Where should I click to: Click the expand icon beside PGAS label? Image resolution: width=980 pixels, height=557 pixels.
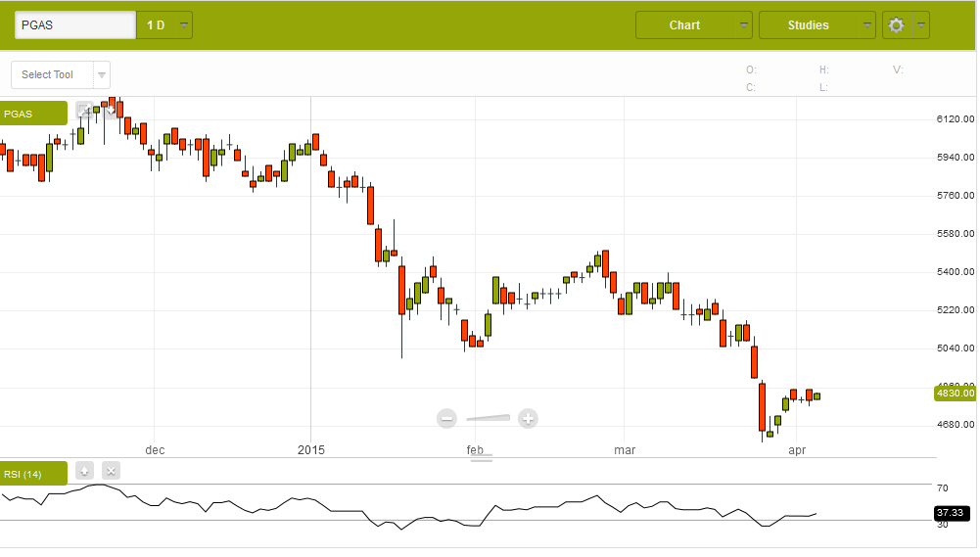click(x=85, y=111)
